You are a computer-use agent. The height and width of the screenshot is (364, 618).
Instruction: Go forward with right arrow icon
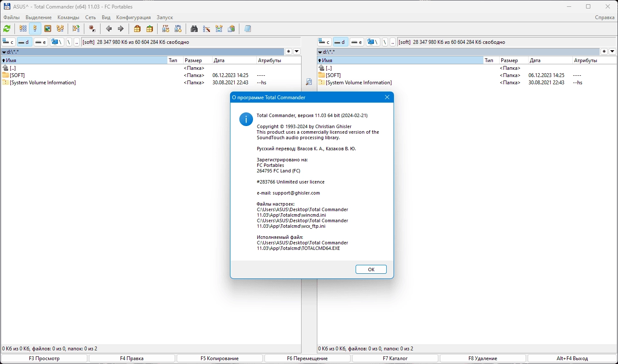click(121, 29)
